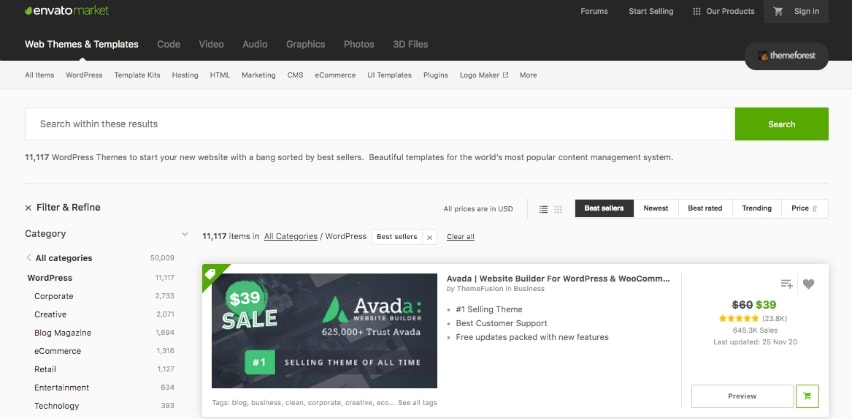Open the shopping cart icon in header

click(778, 11)
